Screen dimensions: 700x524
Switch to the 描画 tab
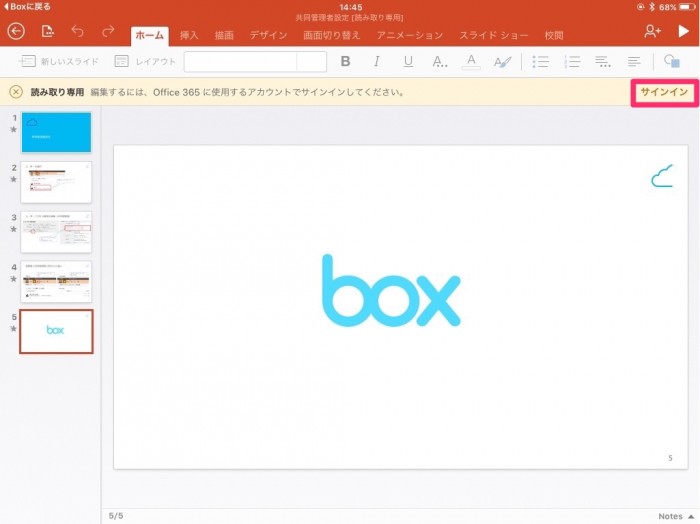click(224, 36)
